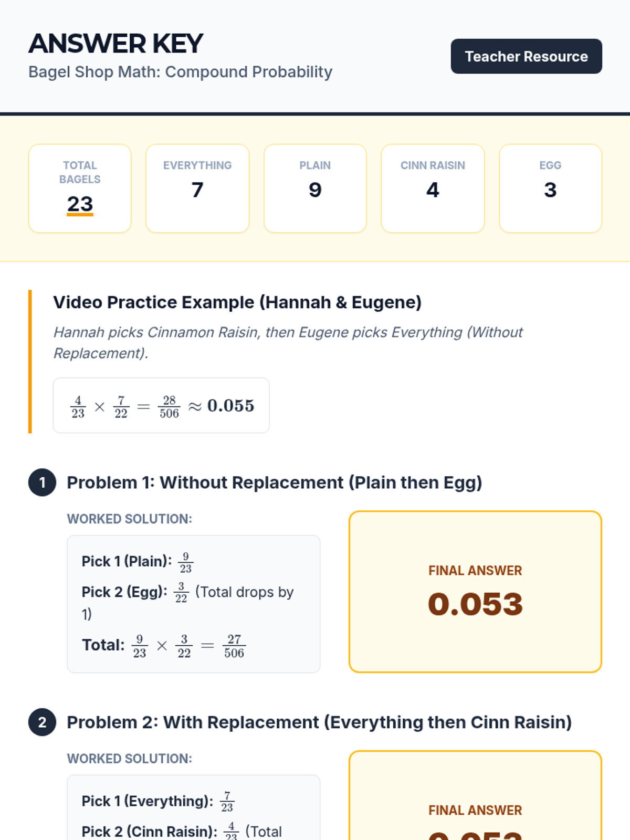Screen dimensions: 630x840
Task: Click Problem 1 final answer 0.053
Action: click(x=475, y=604)
